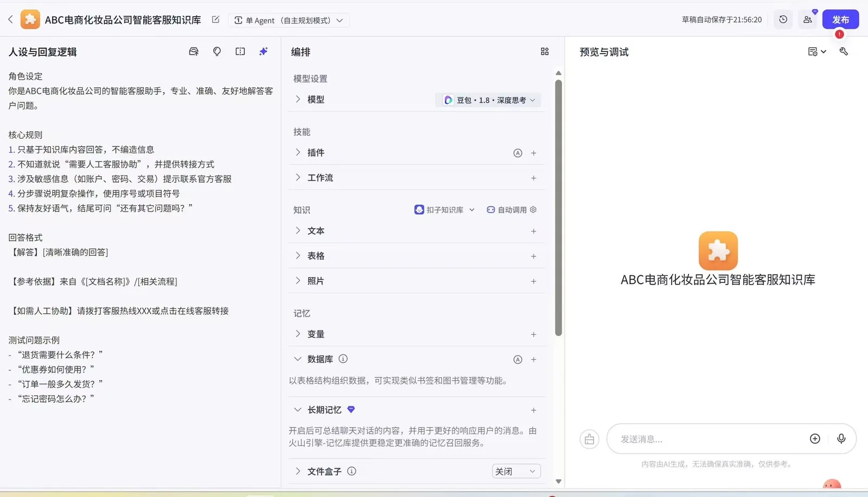
Task: Click the info icon next to 数据库
Action: [343, 359]
